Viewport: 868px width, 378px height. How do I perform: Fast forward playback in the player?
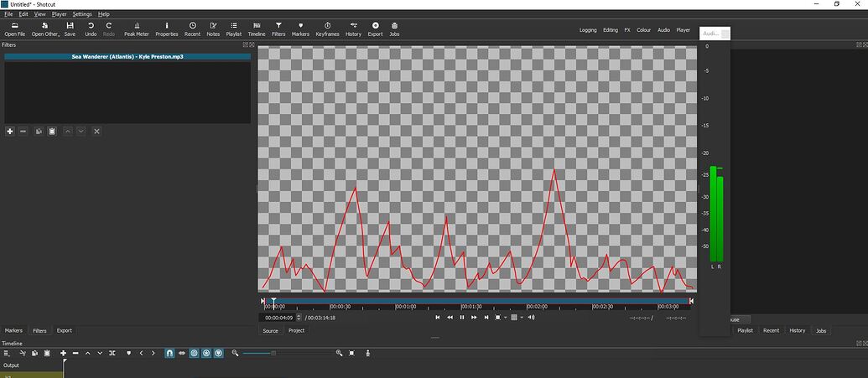click(x=474, y=317)
